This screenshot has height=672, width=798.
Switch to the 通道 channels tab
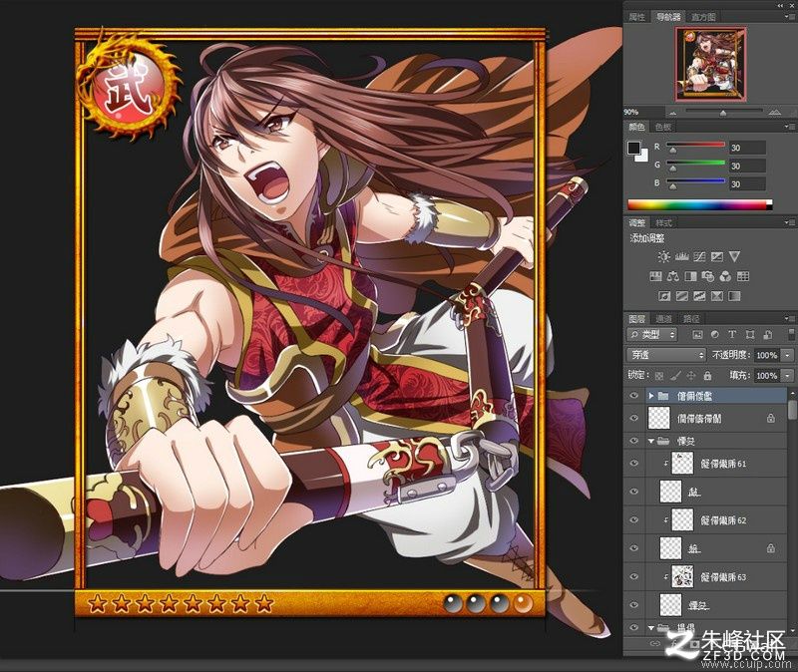[664, 319]
